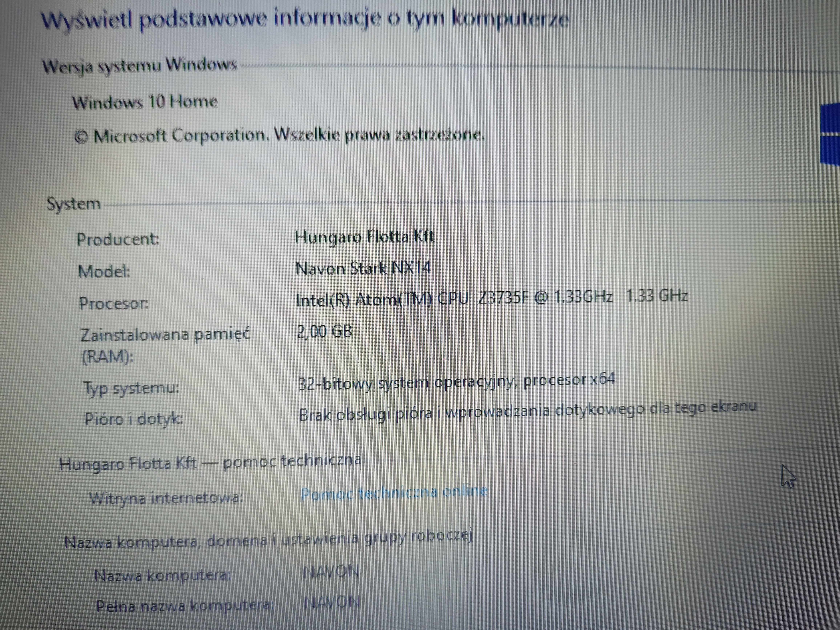Click the 'Pełna nazwa komputera:' label
840x630 pixels.
(x=185, y=606)
